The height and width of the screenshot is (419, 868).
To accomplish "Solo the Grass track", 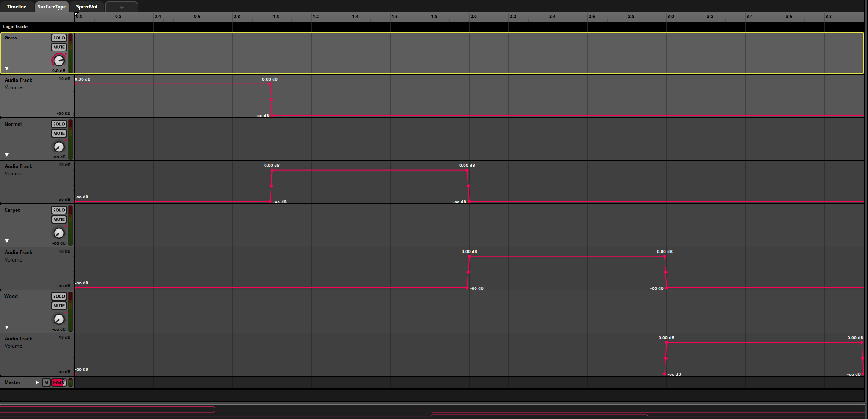I will click(59, 38).
